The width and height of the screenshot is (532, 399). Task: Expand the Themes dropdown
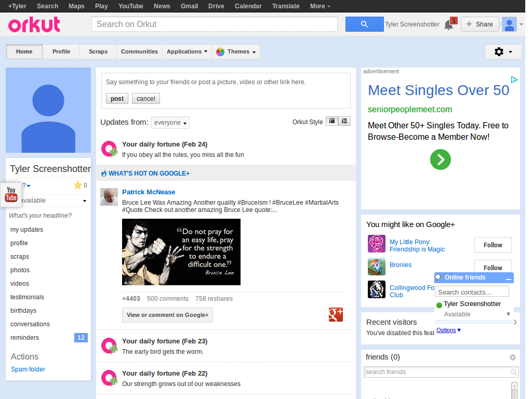tap(236, 51)
